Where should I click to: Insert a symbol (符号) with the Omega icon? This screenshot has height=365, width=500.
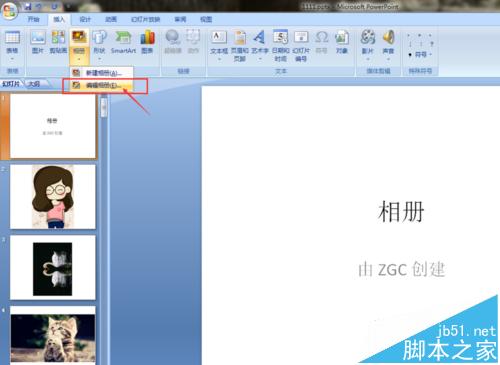(321, 43)
